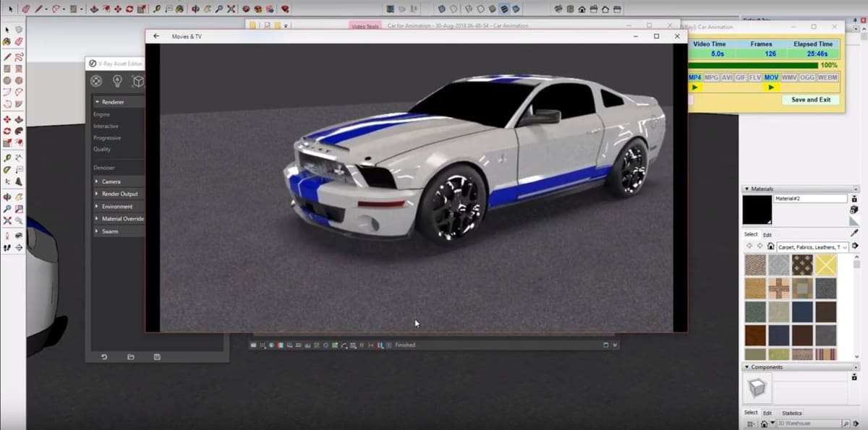Select the OGG format option
868x430 pixels.
click(x=807, y=77)
